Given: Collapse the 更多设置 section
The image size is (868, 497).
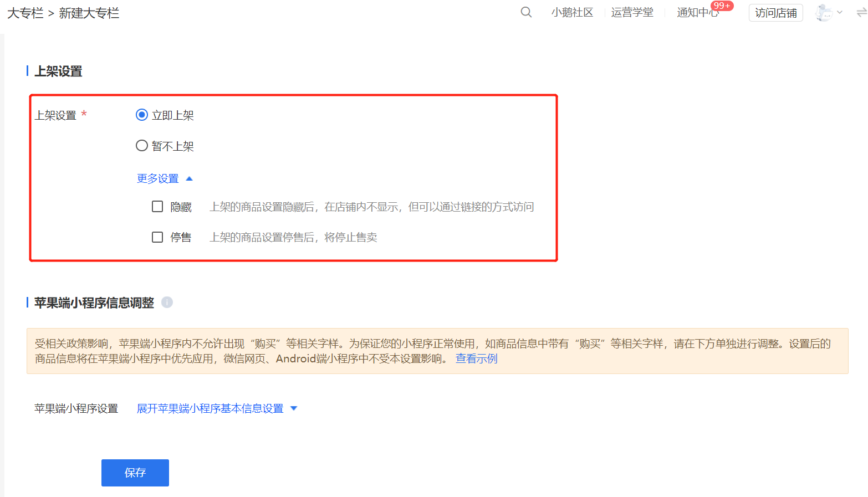Looking at the screenshot, I should point(164,178).
